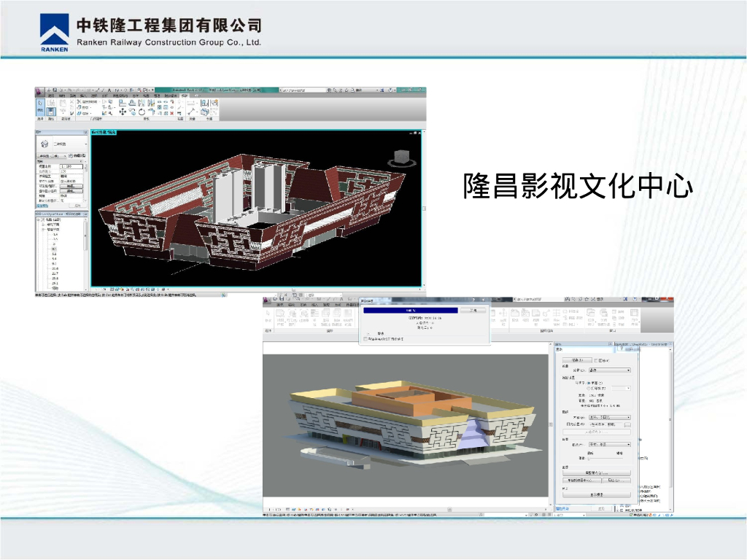Screen dimensions: 747x560
Task: Open Background style dropdown in Rendering dialog
Action: point(610,444)
